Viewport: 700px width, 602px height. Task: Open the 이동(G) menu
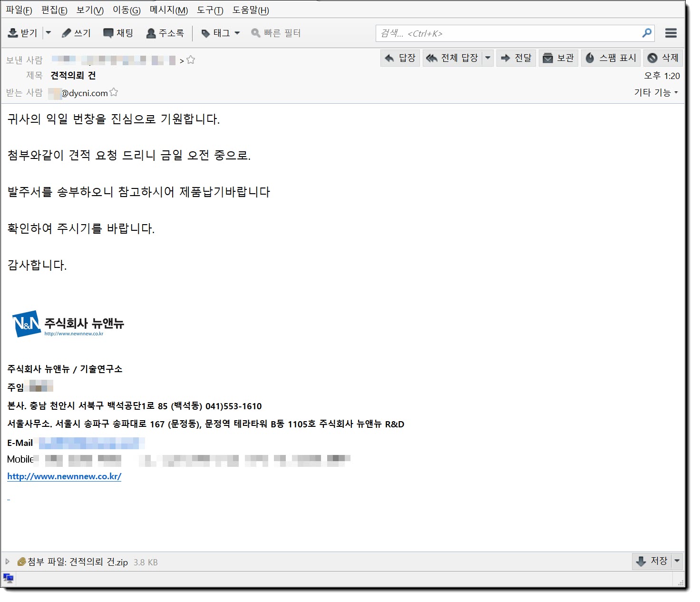point(126,10)
